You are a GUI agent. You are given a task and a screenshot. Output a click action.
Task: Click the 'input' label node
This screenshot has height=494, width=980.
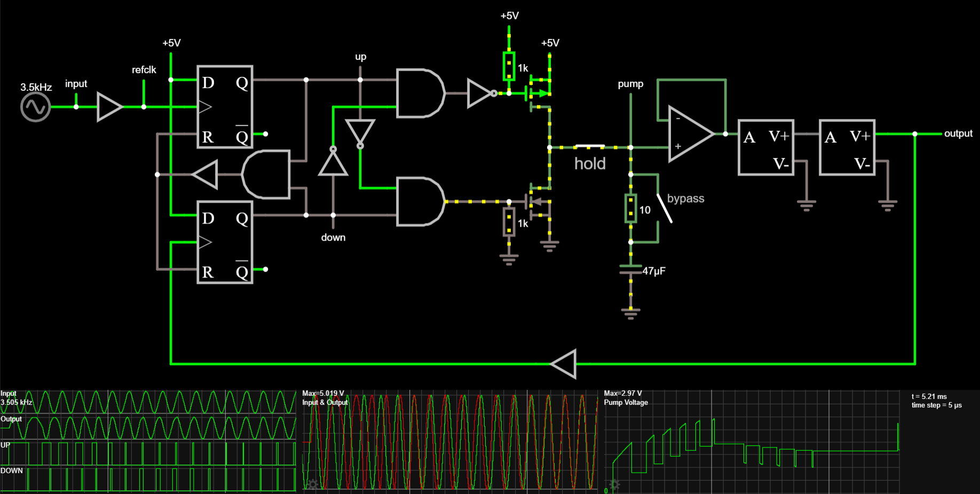(76, 84)
